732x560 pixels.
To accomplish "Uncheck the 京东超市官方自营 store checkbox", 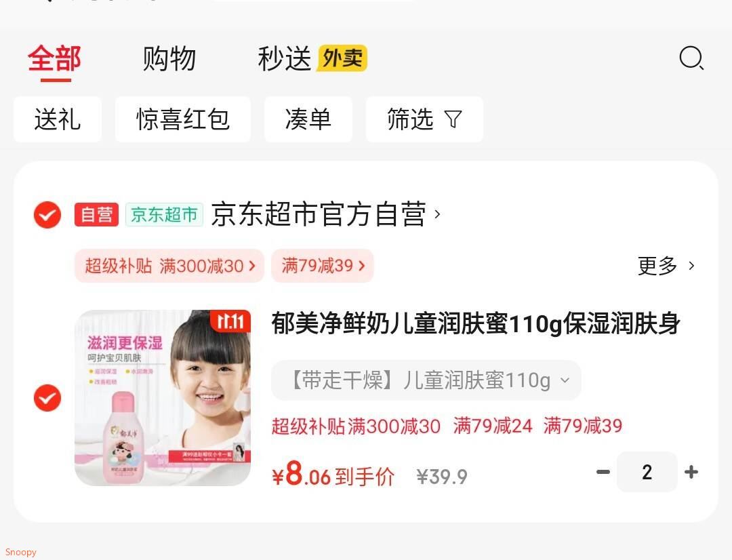I will click(x=47, y=215).
